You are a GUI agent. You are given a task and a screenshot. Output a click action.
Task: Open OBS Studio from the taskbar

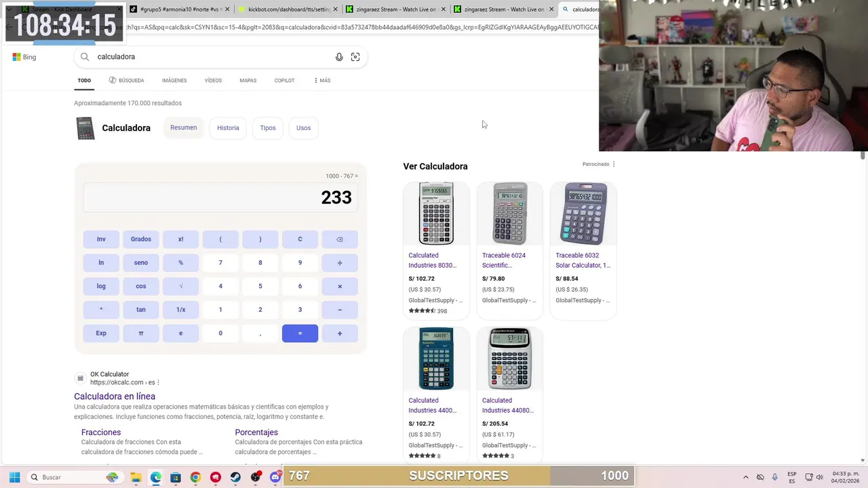point(256,477)
